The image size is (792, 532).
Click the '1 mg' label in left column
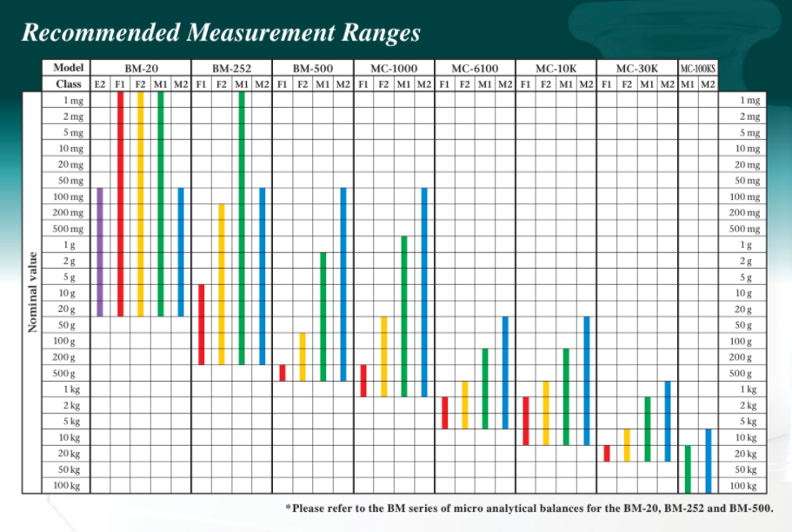74,100
